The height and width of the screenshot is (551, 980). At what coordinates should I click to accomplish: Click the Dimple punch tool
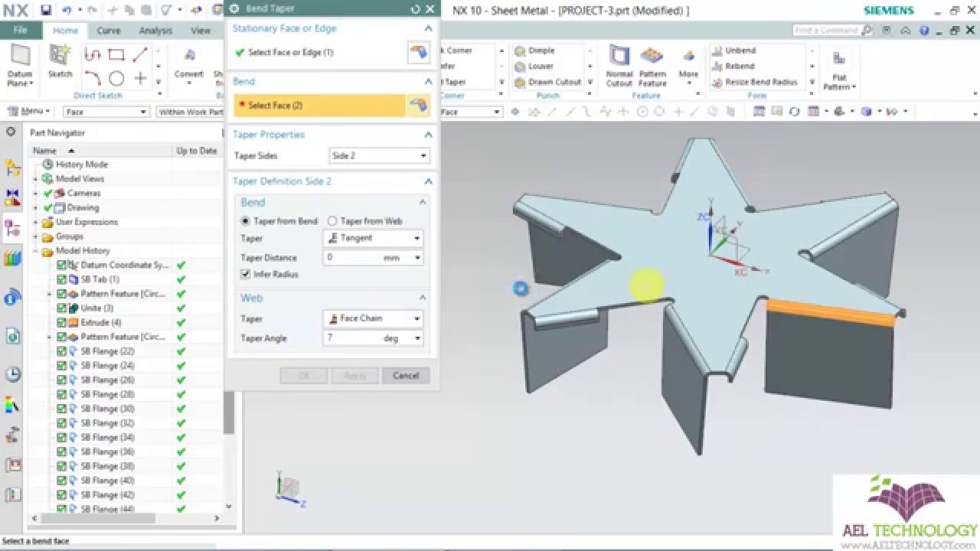534,51
